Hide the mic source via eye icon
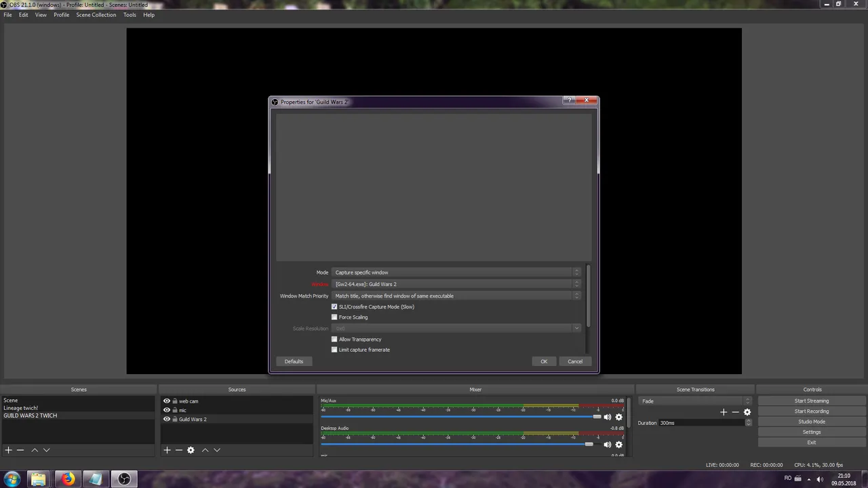The image size is (868, 488). click(x=166, y=410)
